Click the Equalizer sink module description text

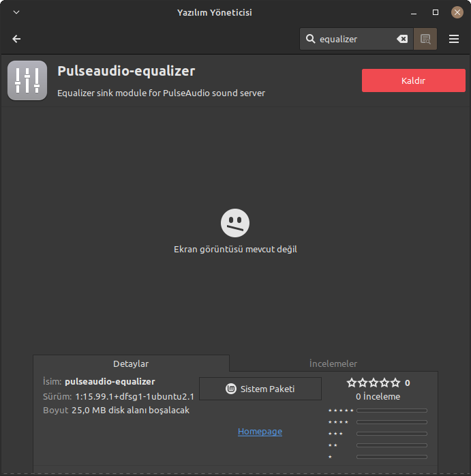click(161, 93)
